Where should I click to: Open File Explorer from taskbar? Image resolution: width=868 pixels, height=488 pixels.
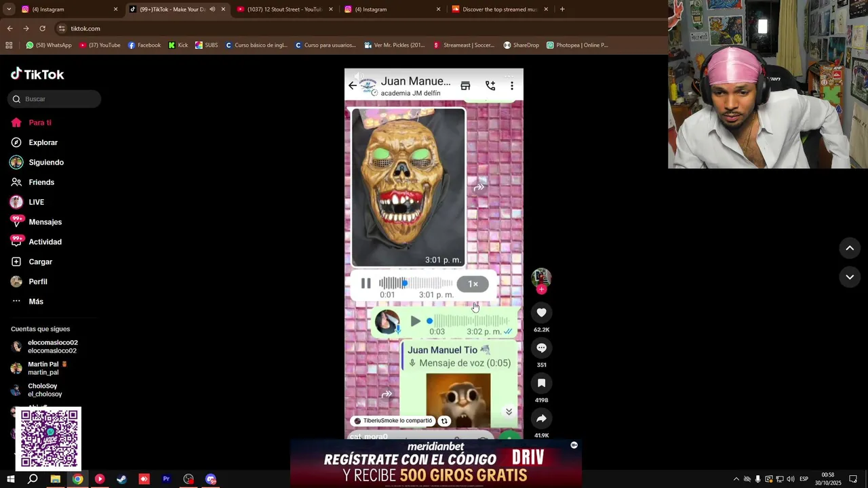click(x=56, y=479)
